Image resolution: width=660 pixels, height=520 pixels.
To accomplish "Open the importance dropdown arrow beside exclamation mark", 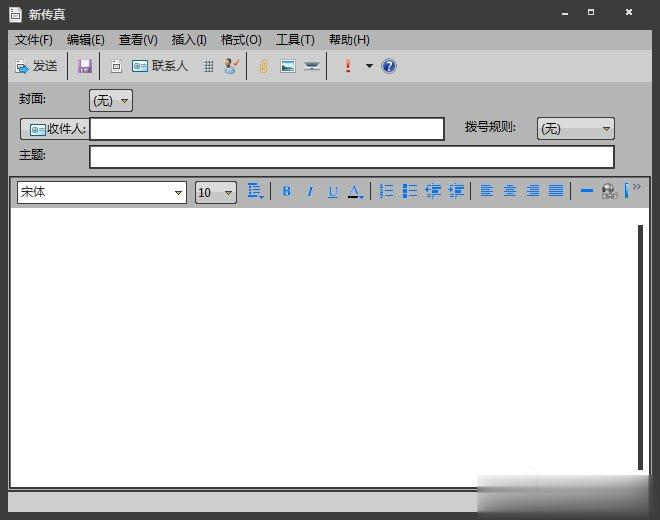I will click(x=369, y=66).
